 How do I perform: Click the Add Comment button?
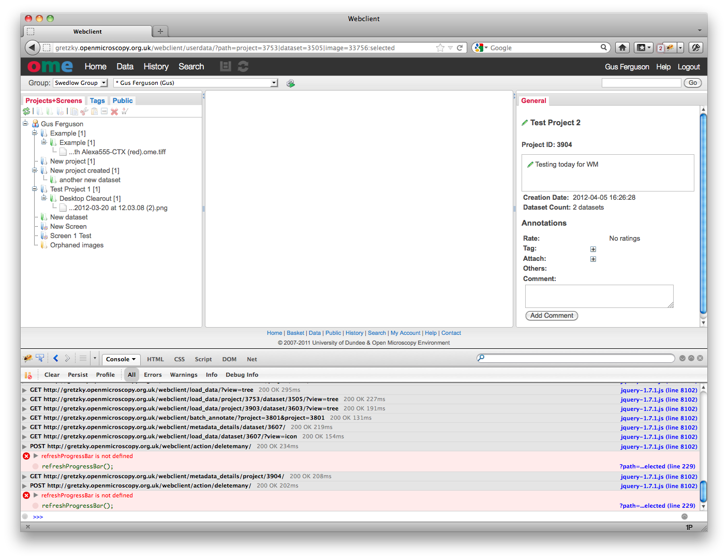(552, 316)
